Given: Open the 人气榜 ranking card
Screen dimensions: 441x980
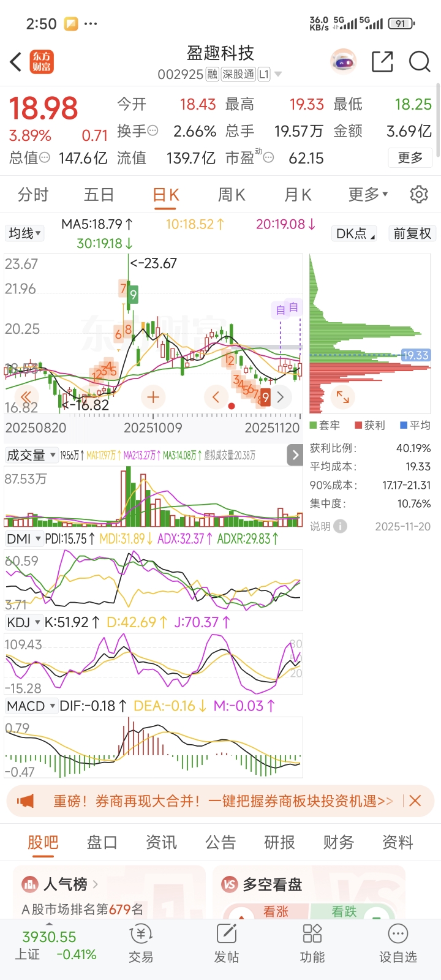Looking at the screenshot, I should [109, 892].
